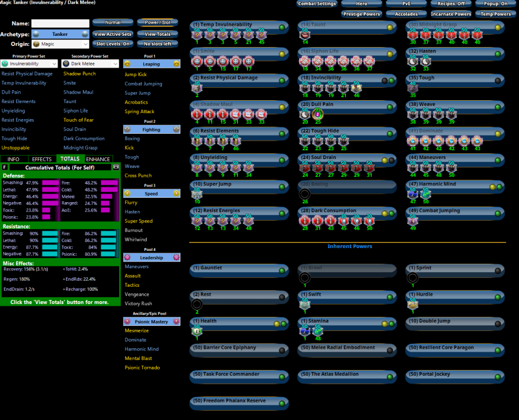The image size is (519, 420).
Task: Toggle the green indicator on Hasten power
Action: tap(497, 54)
